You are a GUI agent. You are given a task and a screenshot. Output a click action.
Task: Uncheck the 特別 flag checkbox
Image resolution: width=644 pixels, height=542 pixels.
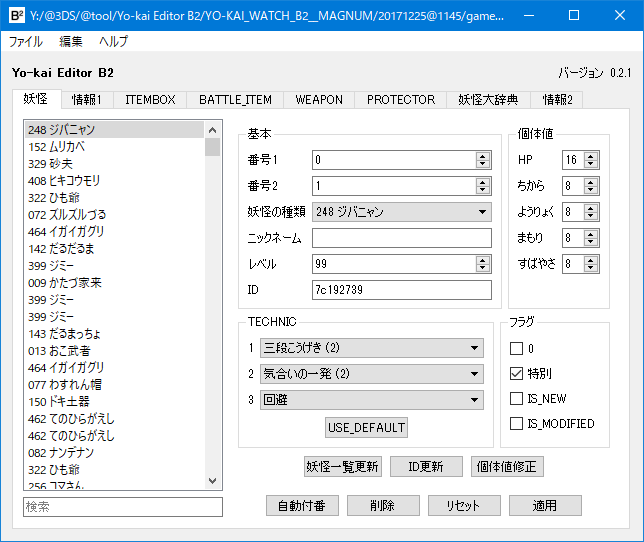tap(516, 374)
